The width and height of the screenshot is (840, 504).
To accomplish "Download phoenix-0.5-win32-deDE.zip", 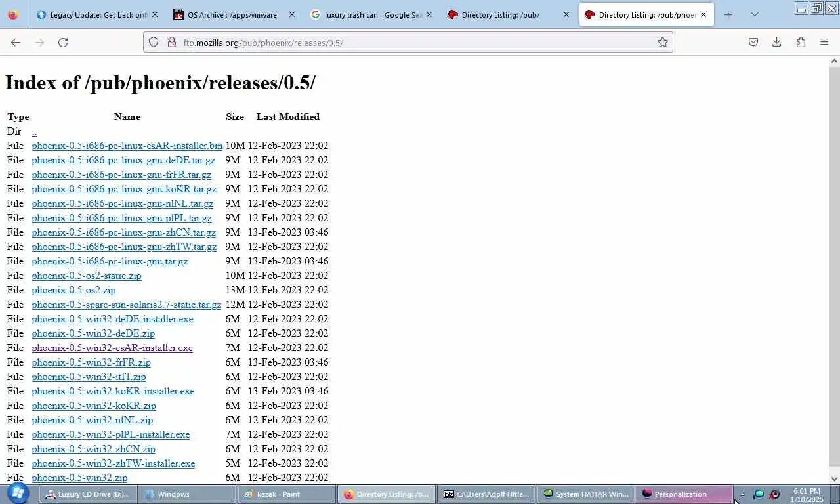I will 93,333.
